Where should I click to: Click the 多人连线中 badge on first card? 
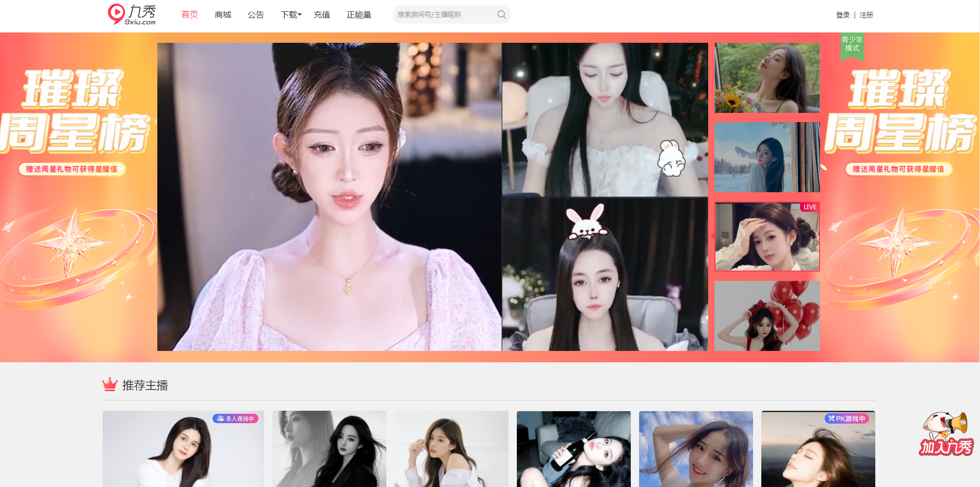coord(236,418)
